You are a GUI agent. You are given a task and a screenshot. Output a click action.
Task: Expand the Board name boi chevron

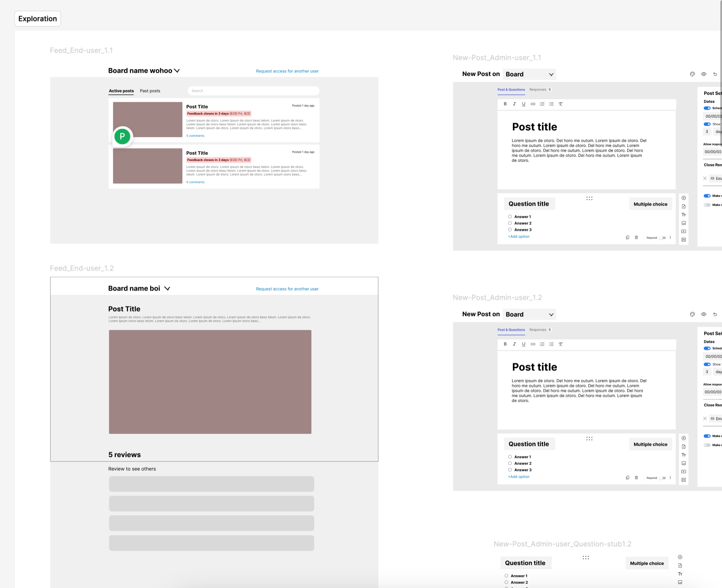tap(167, 289)
